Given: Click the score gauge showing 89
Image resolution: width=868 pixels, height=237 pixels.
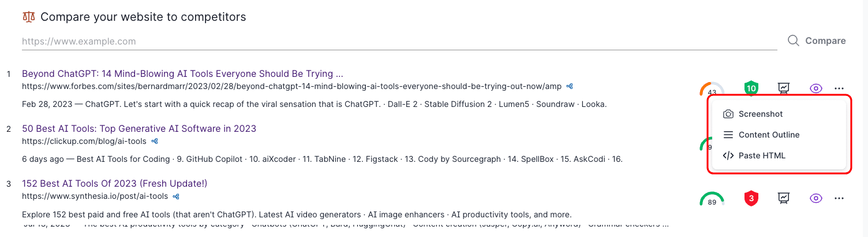Looking at the screenshot, I should coord(712,199).
